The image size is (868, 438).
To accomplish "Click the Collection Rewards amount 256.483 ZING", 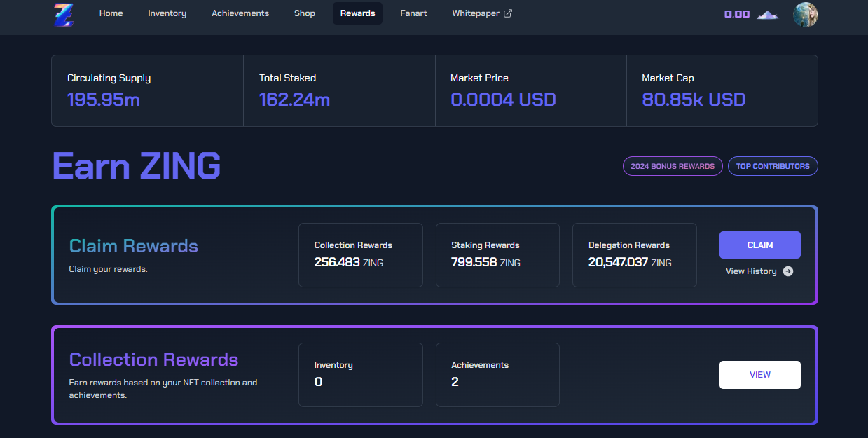I will click(349, 263).
